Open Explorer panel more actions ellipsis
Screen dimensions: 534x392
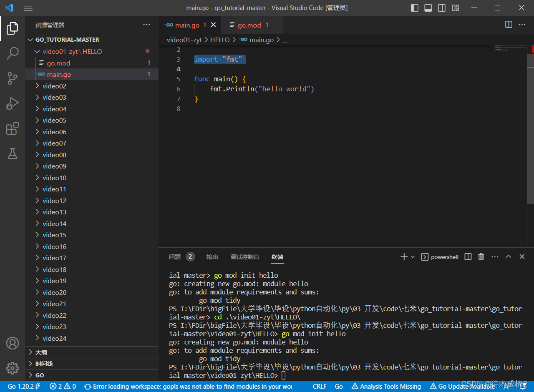[146, 25]
